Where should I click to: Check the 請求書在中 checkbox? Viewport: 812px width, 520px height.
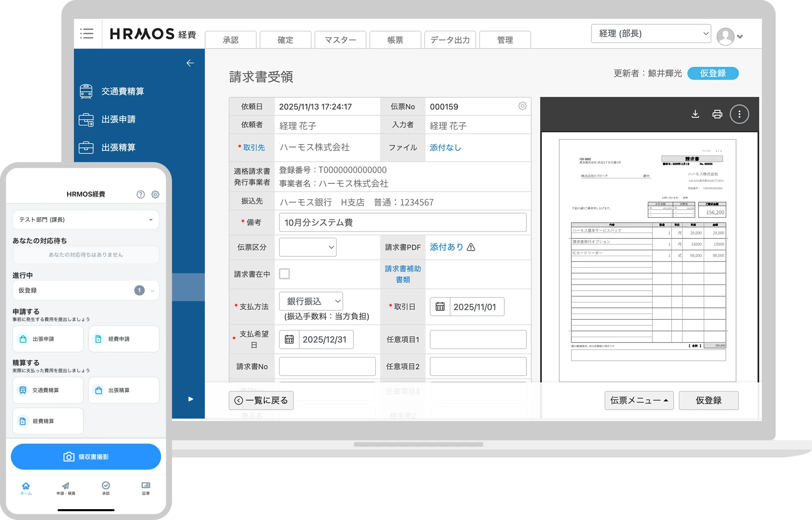(x=284, y=274)
